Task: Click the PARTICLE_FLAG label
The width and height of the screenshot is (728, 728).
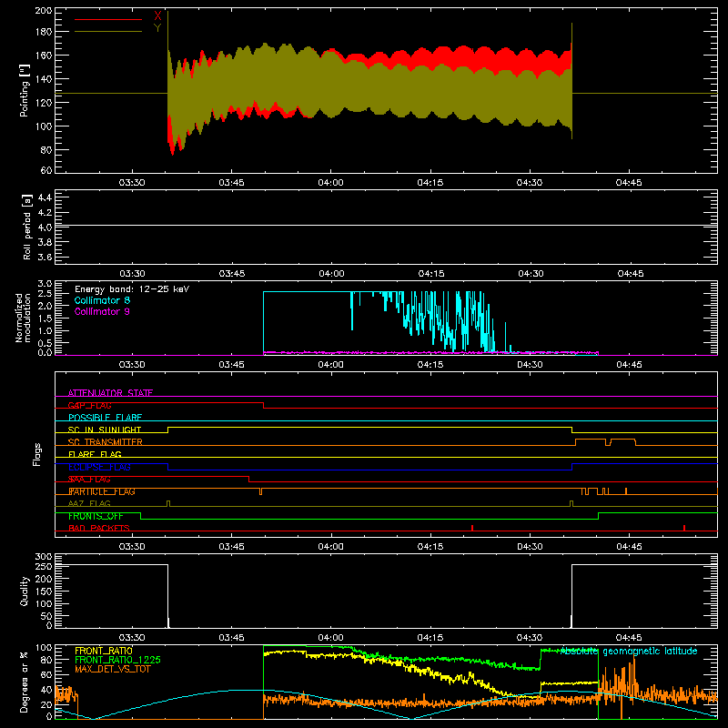Action: click(x=102, y=491)
